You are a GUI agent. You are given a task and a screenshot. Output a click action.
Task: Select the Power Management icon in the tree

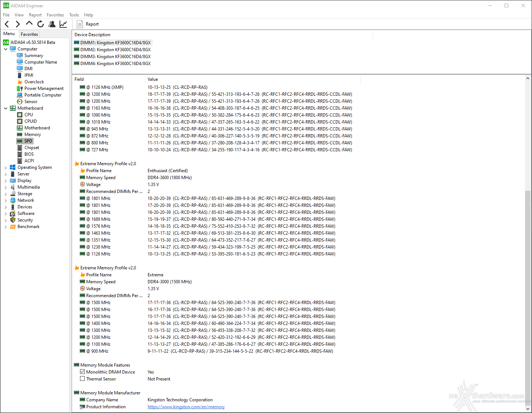[x=20, y=88]
